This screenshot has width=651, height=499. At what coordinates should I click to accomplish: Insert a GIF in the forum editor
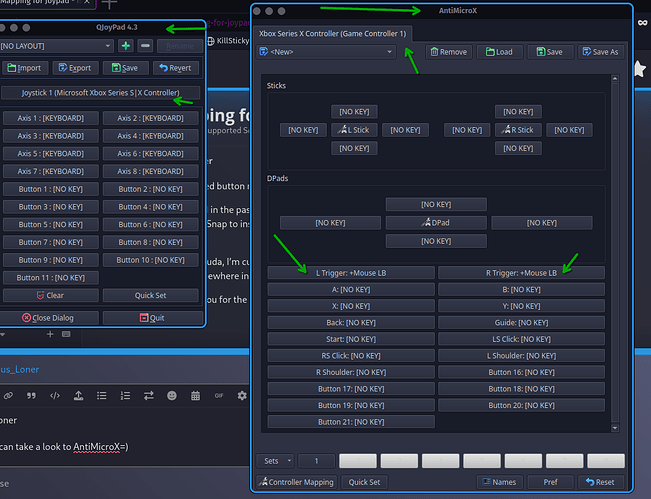[x=219, y=396]
